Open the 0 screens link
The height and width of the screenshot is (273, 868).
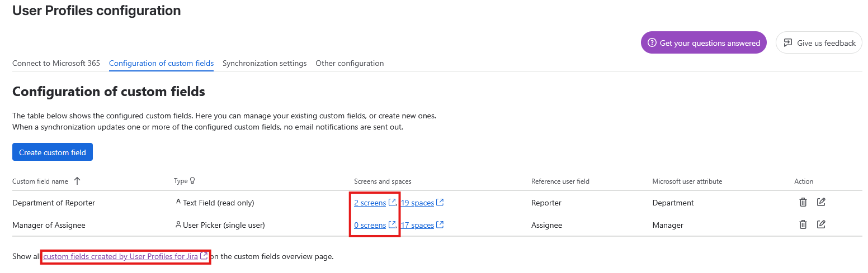(x=370, y=225)
